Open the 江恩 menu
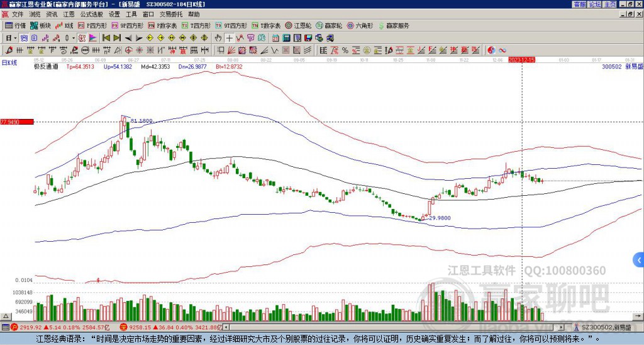This screenshot has height=345, width=644. (69, 14)
